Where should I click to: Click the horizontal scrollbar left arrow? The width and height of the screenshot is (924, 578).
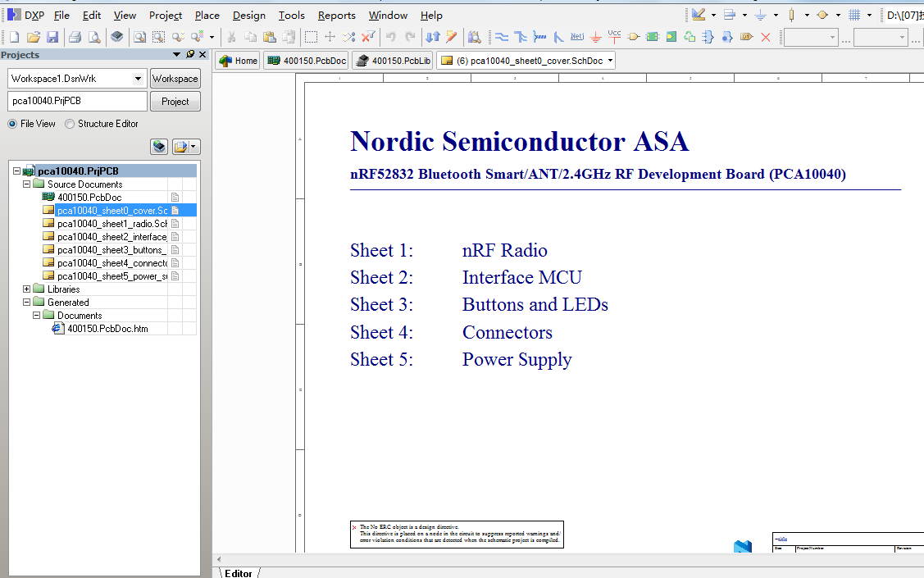pos(219,559)
